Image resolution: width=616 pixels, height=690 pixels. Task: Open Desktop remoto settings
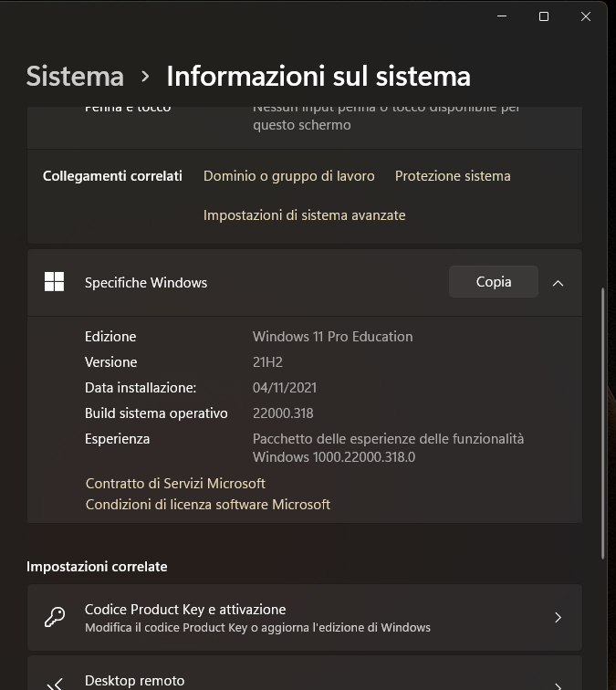305,674
